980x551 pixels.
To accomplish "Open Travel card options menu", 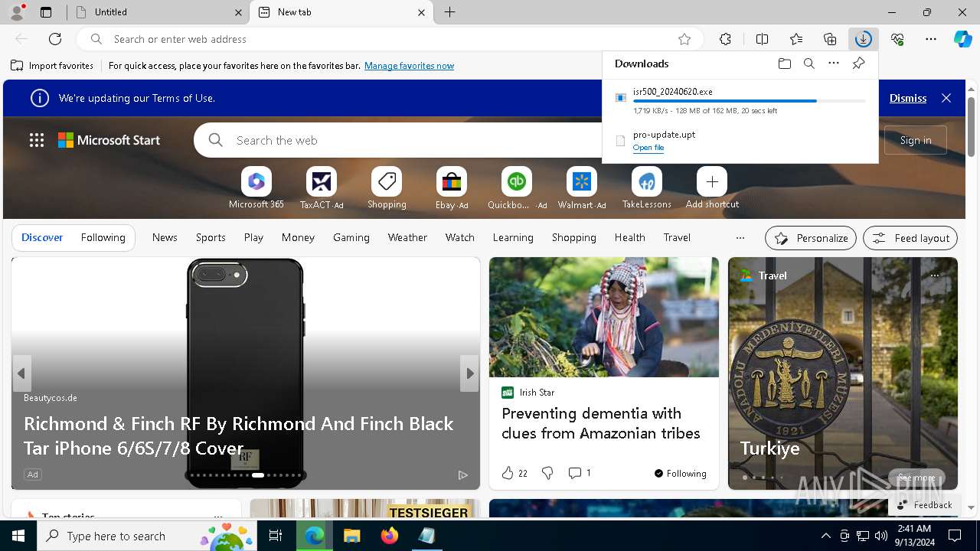I will [935, 275].
